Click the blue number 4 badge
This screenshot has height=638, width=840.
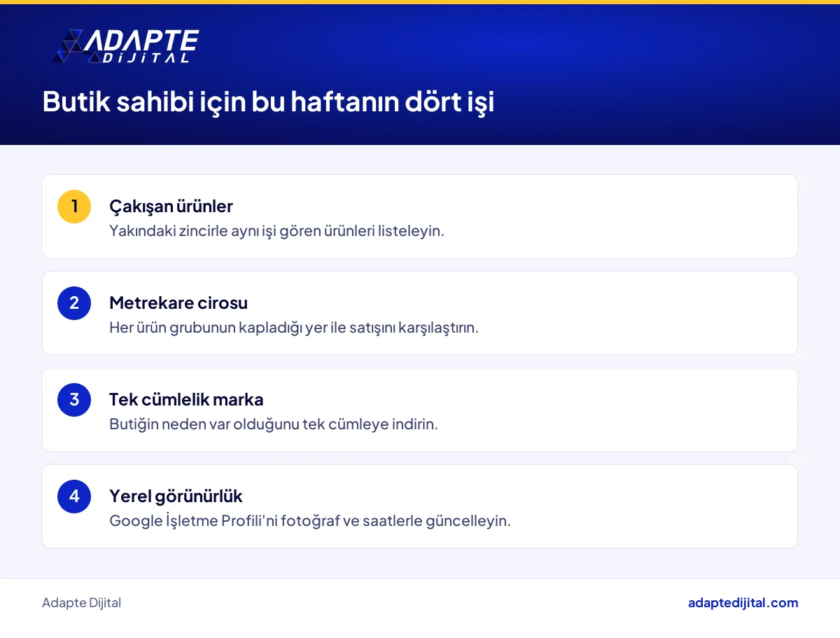[74, 497]
